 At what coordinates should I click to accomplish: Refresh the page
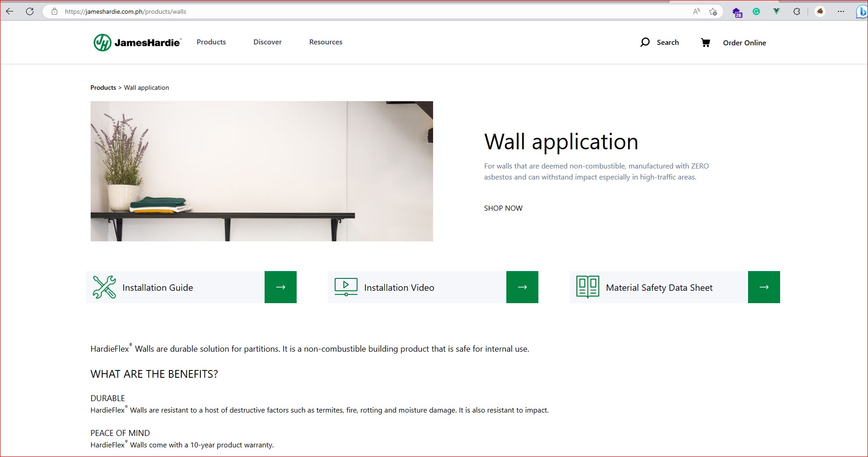coord(30,11)
